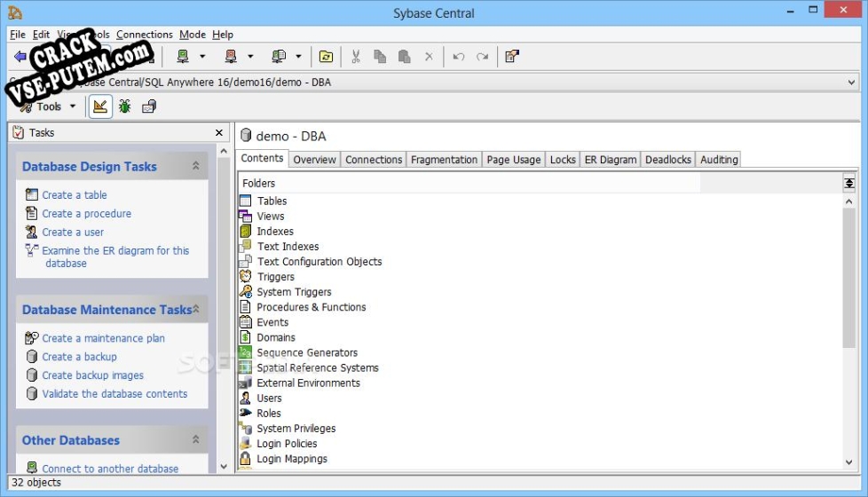Click the Undo toolbar icon
Screen dimensions: 868x497
(458, 57)
